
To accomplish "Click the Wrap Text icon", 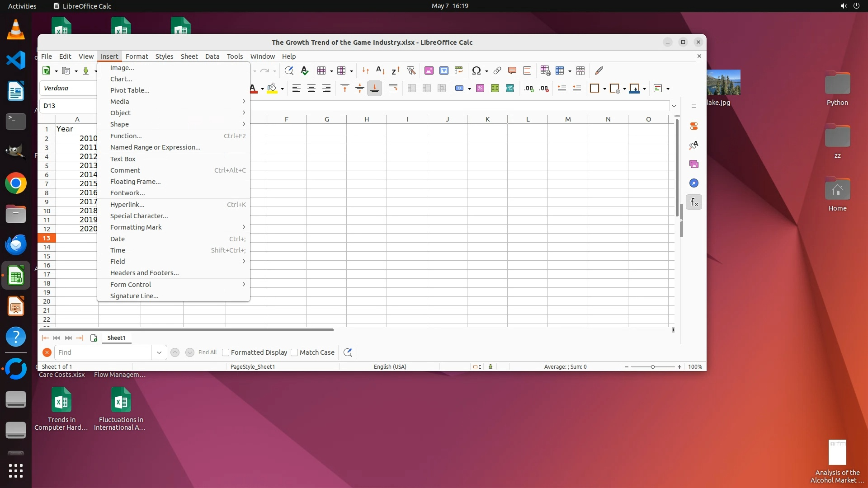I will (393, 89).
